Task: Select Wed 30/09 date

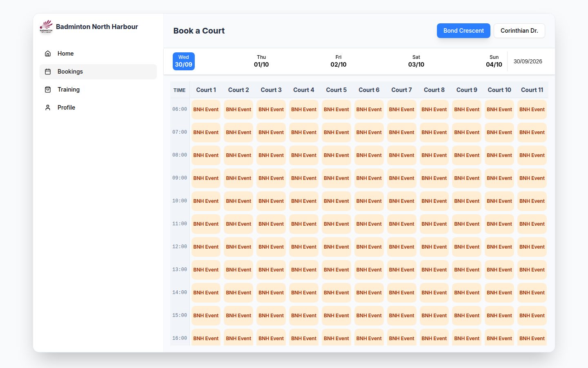Action: [184, 61]
